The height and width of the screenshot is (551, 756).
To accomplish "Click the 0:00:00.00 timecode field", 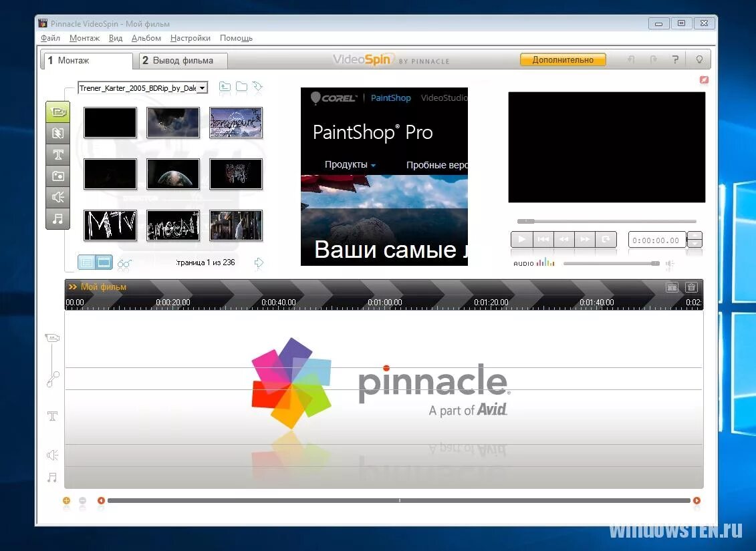I will point(656,240).
